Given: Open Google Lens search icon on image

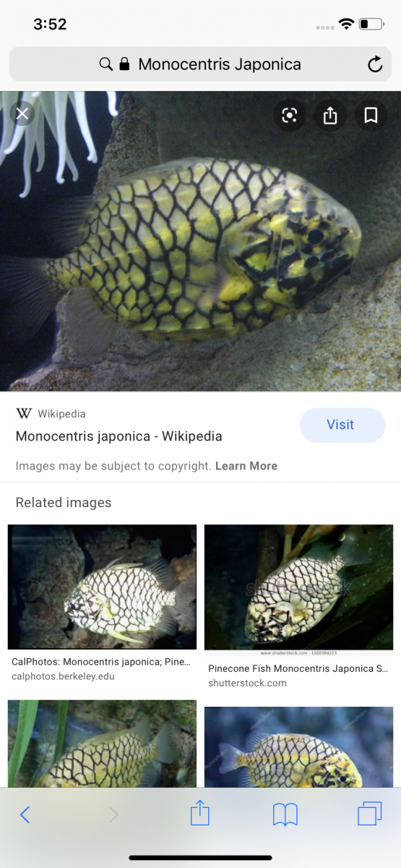Looking at the screenshot, I should [290, 116].
